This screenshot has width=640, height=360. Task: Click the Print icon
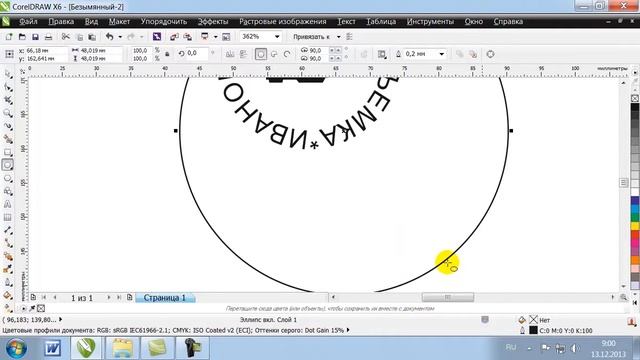coord(49,37)
